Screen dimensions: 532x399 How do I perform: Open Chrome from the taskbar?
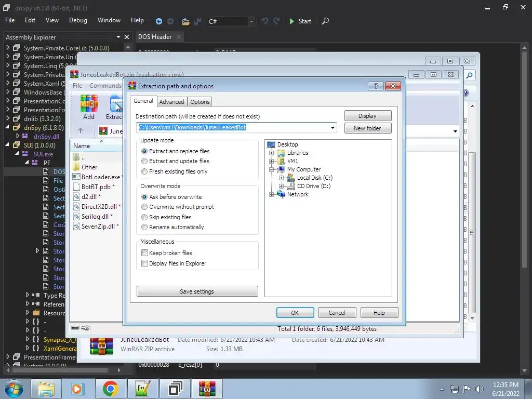coord(110,389)
